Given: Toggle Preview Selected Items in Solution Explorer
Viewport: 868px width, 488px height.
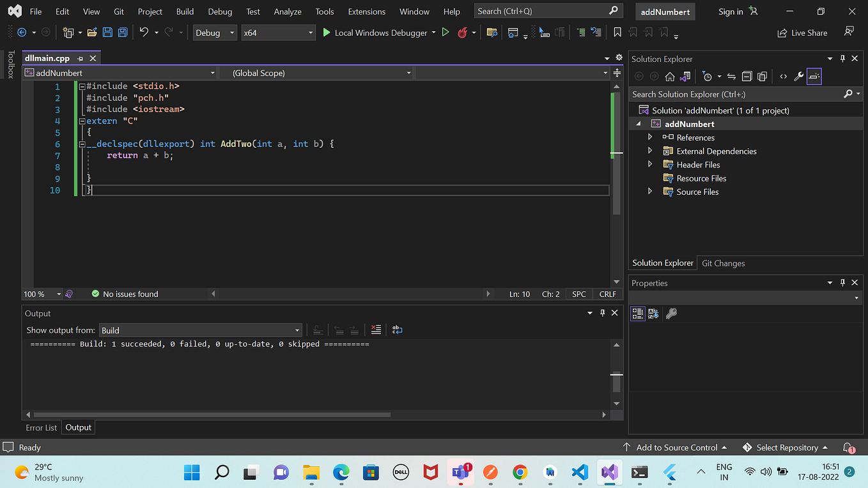Looking at the screenshot, I should [x=814, y=77].
